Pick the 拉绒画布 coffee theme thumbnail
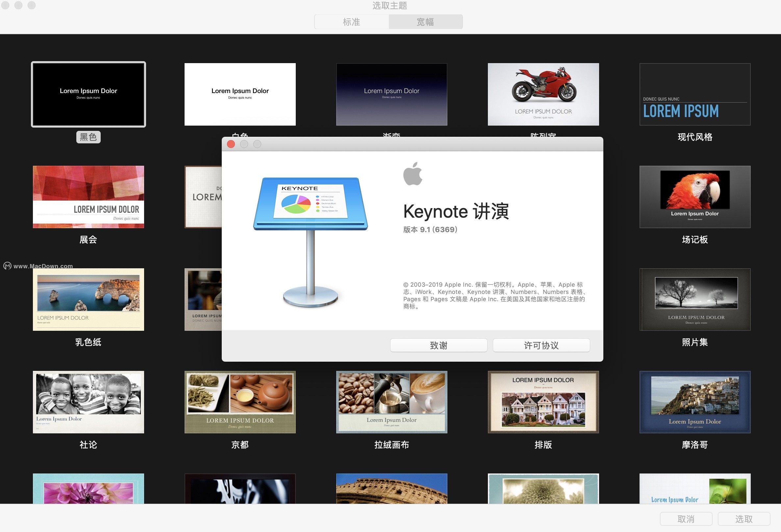The height and width of the screenshot is (532, 781). click(x=391, y=402)
